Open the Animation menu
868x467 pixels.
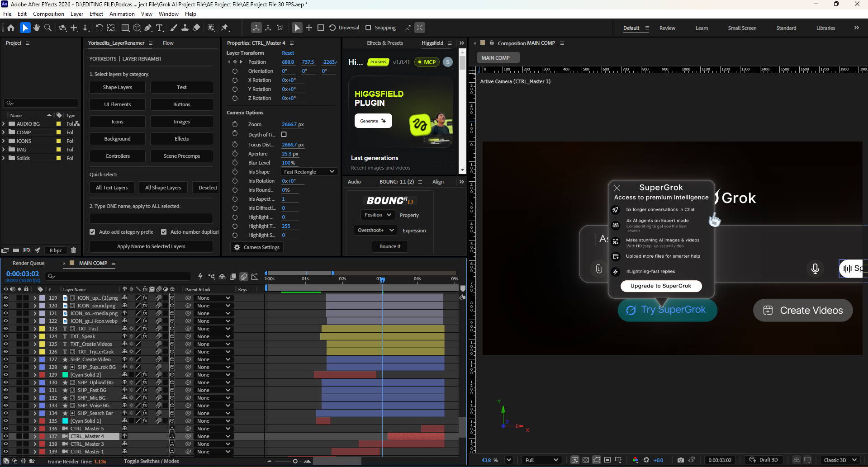point(122,14)
